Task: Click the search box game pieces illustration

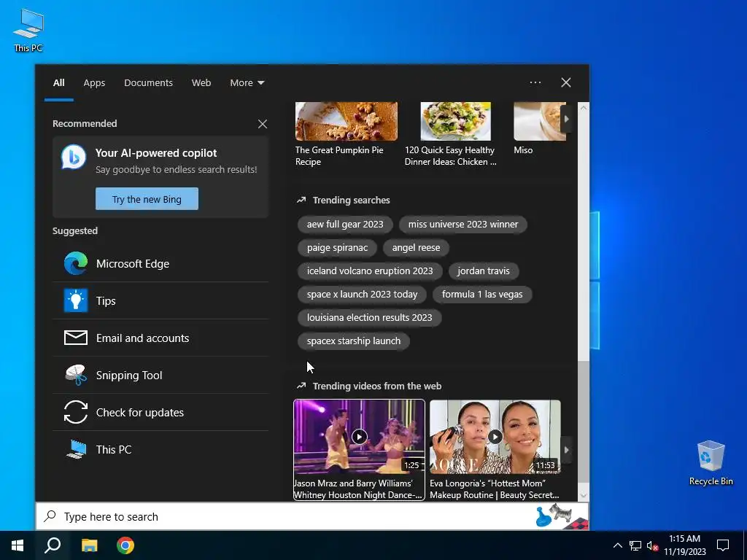Action: tap(561, 516)
